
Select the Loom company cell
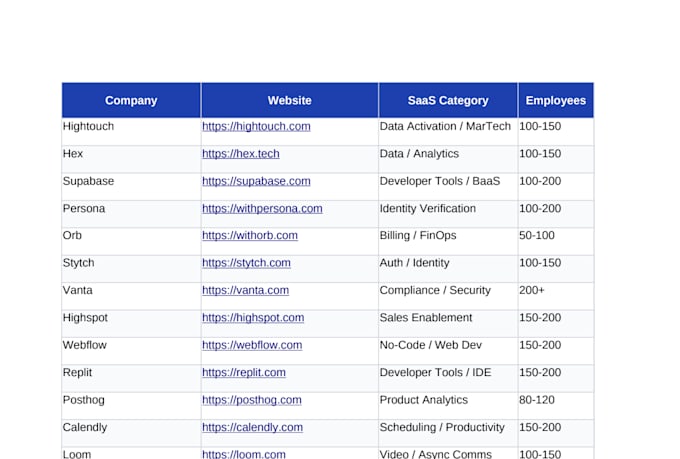(x=131, y=453)
